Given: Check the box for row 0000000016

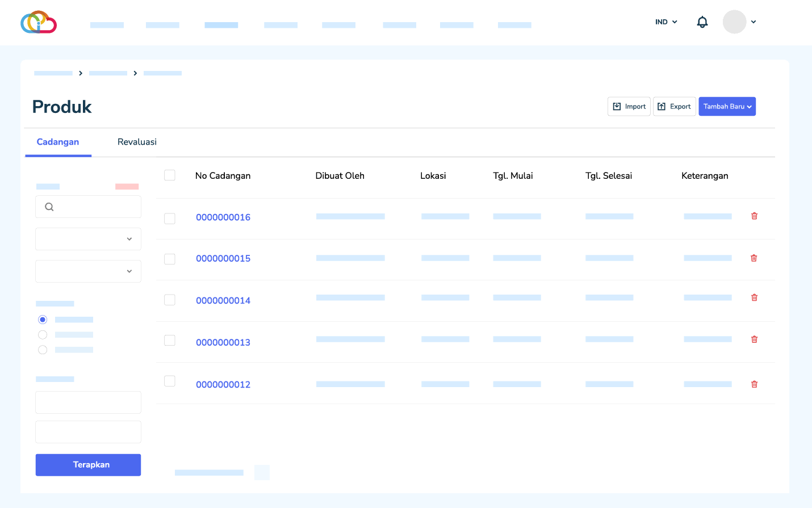Looking at the screenshot, I should 170,219.
